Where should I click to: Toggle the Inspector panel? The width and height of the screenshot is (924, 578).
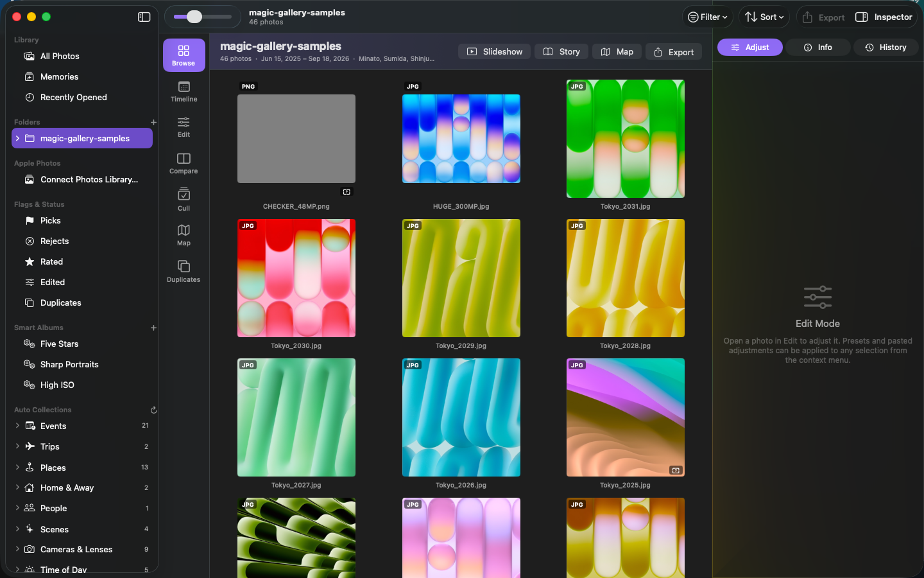click(x=884, y=17)
